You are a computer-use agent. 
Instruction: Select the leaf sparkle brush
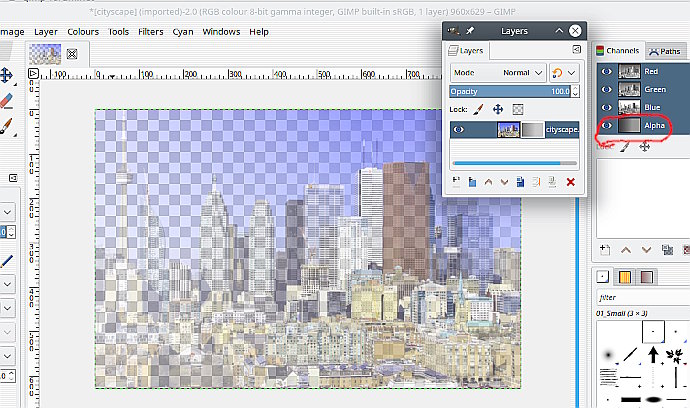[675, 355]
